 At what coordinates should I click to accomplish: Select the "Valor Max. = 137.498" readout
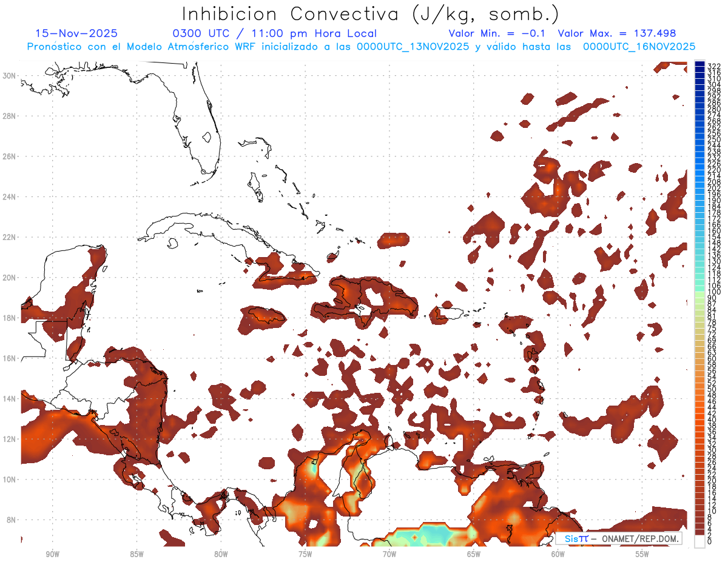(x=617, y=33)
